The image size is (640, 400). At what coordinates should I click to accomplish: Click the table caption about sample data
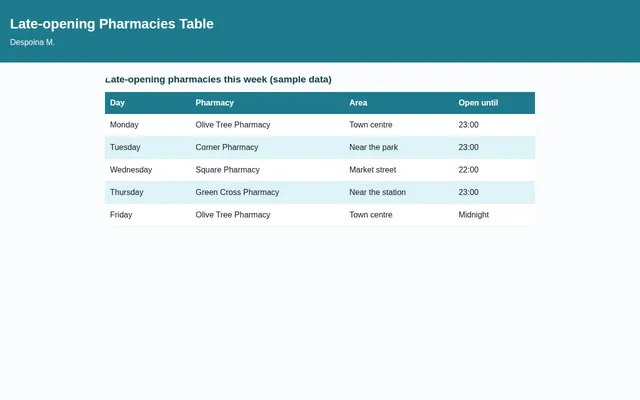(218, 79)
